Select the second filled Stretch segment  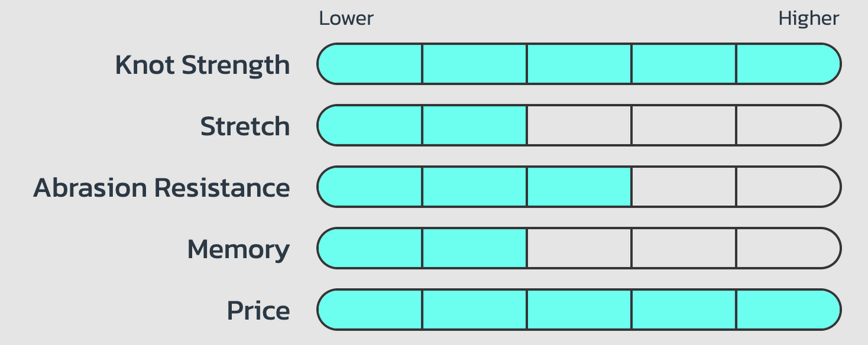475,125
